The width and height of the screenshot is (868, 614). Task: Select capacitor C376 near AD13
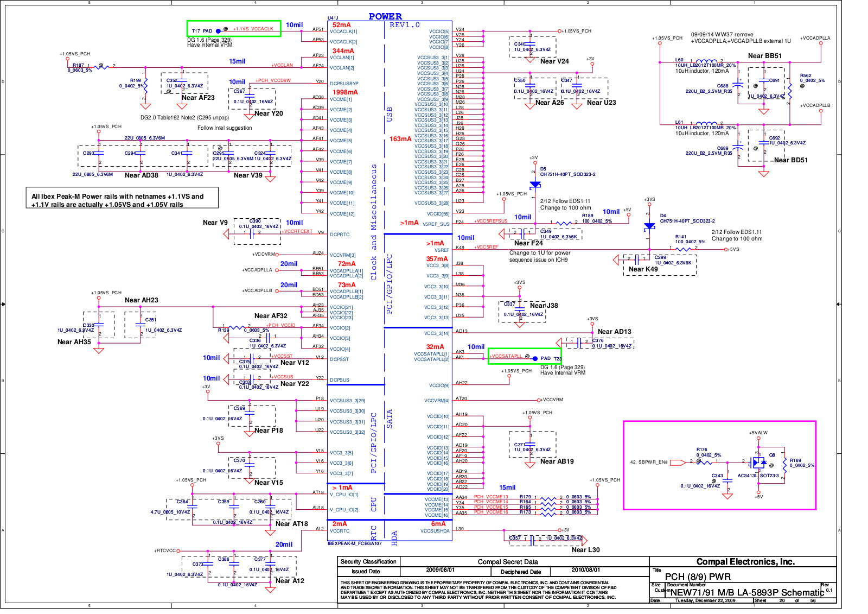click(579, 342)
